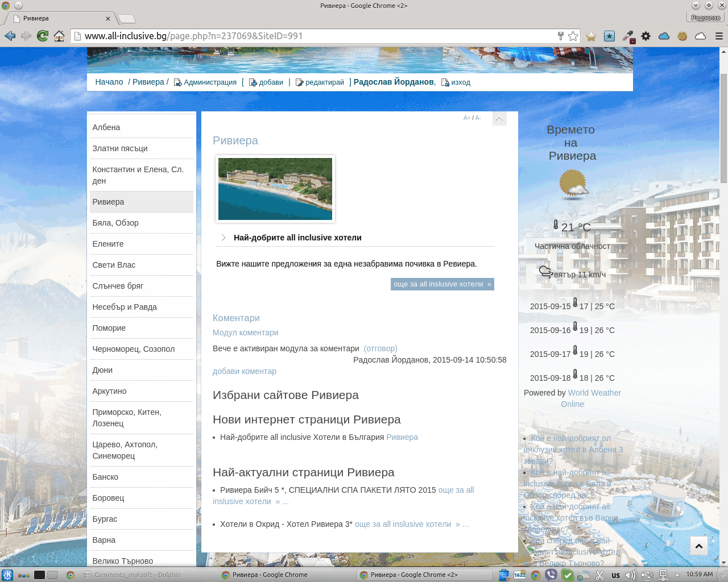Click the green checkmark tray icon
Viewport: 728px width, 582px height.
(x=567, y=575)
